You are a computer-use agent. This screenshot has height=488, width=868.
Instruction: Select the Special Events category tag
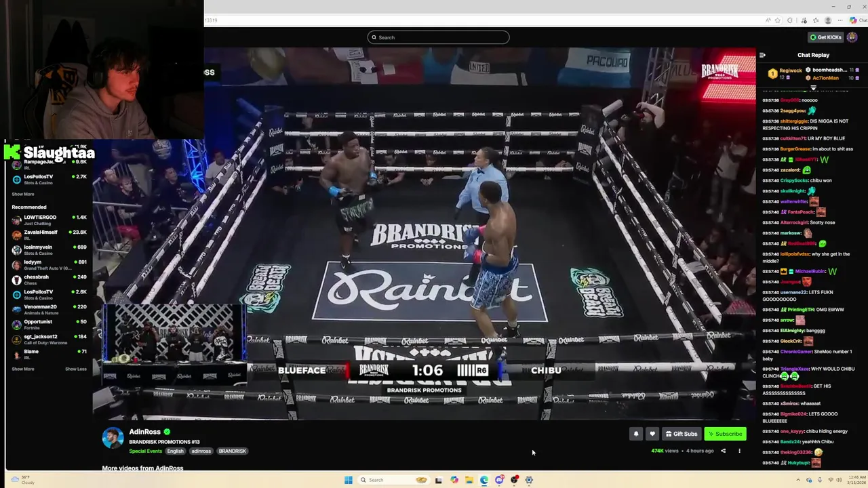146,451
